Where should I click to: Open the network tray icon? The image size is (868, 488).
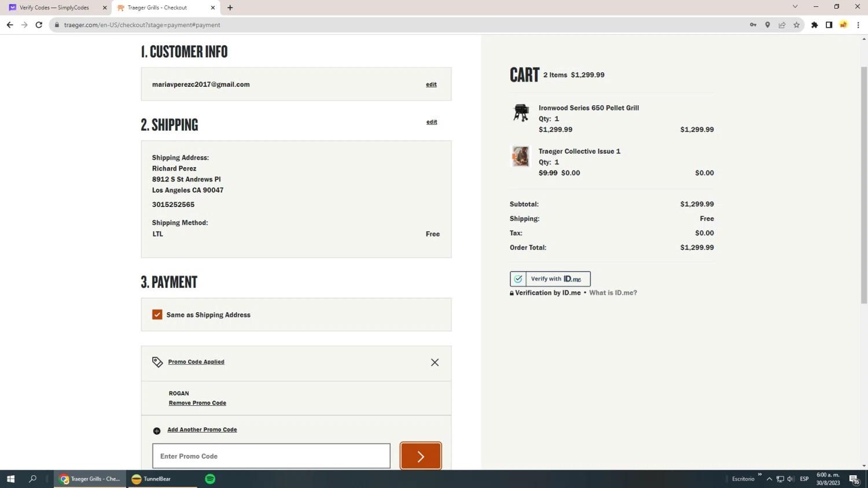point(780,479)
